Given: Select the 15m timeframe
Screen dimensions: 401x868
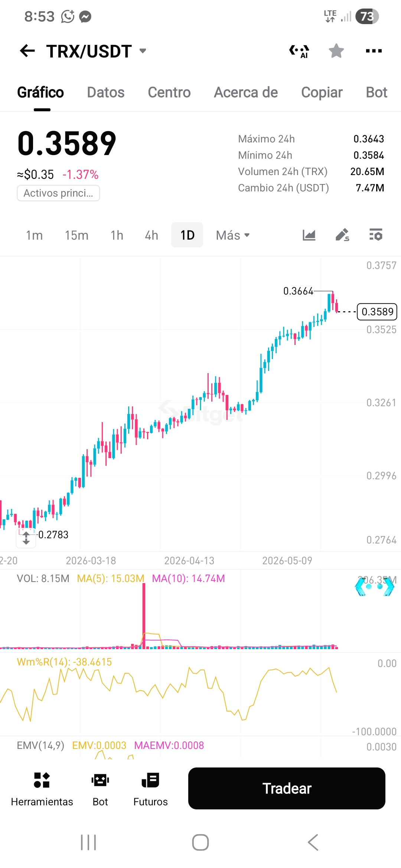Looking at the screenshot, I should 76,235.
